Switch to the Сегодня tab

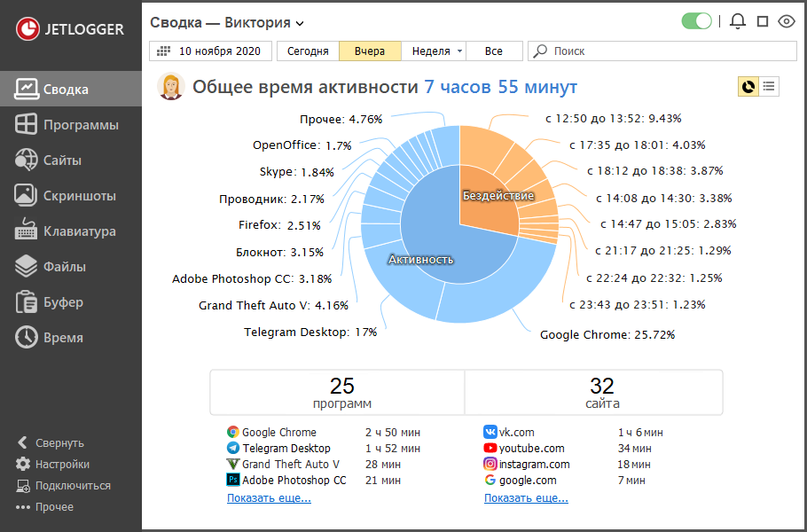click(307, 51)
